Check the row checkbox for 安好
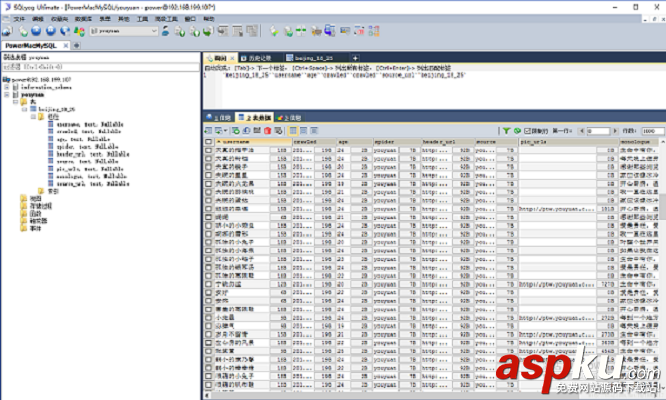 209,293
